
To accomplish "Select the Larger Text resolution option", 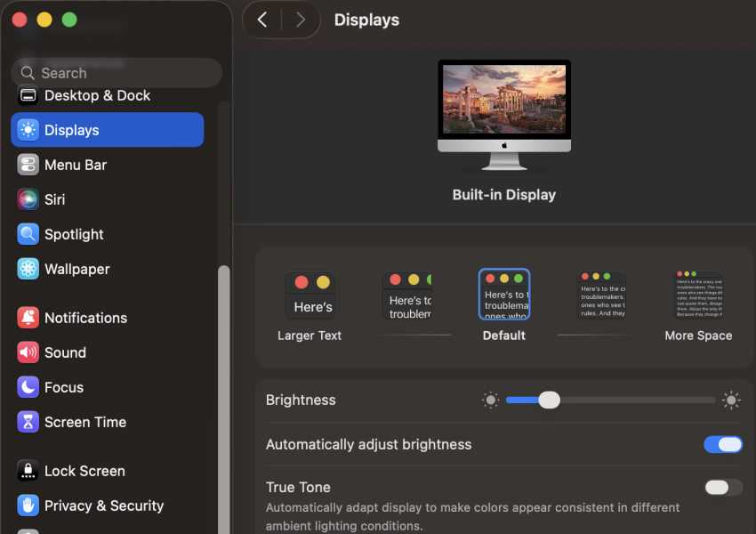I will tap(310, 295).
